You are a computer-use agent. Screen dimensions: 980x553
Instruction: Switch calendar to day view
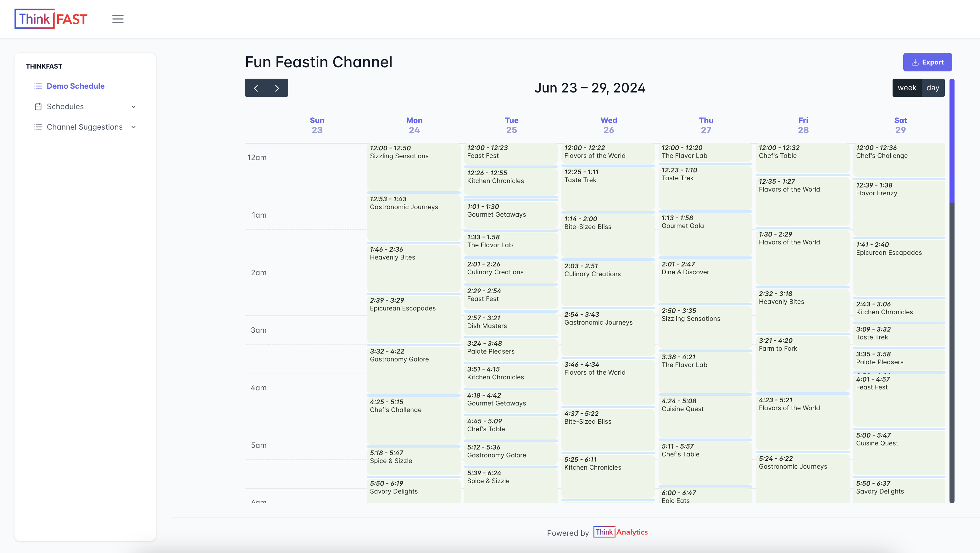933,88
